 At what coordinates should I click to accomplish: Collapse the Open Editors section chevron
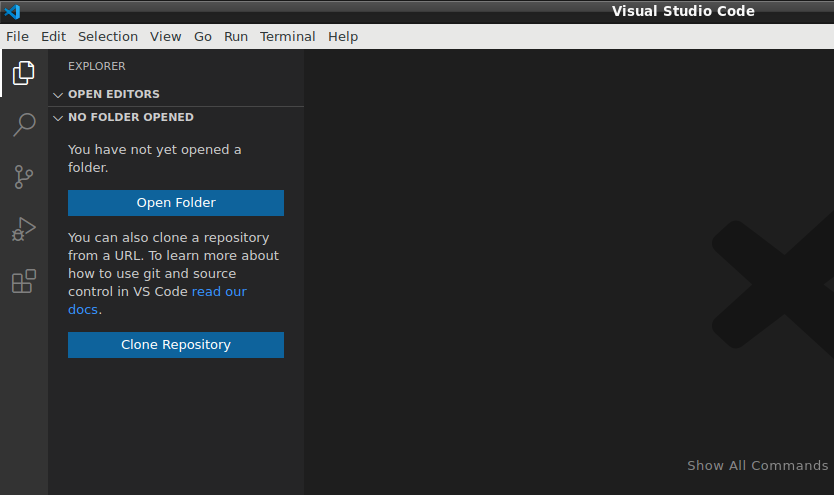(58, 95)
